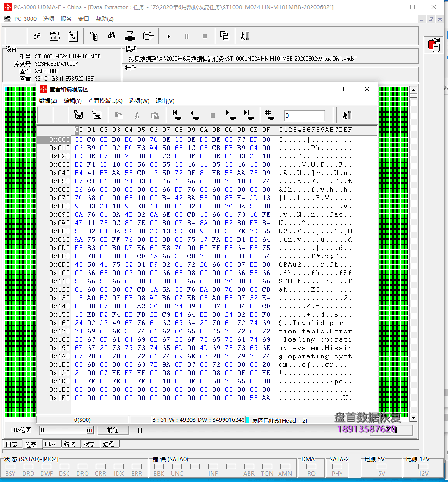Open the tools wrench-and-hammer icon

(x=37, y=36)
